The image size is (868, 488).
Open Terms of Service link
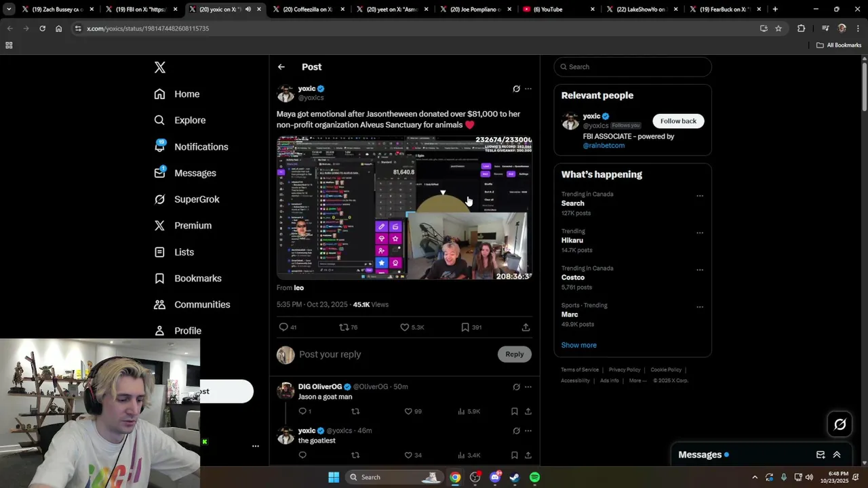point(580,370)
